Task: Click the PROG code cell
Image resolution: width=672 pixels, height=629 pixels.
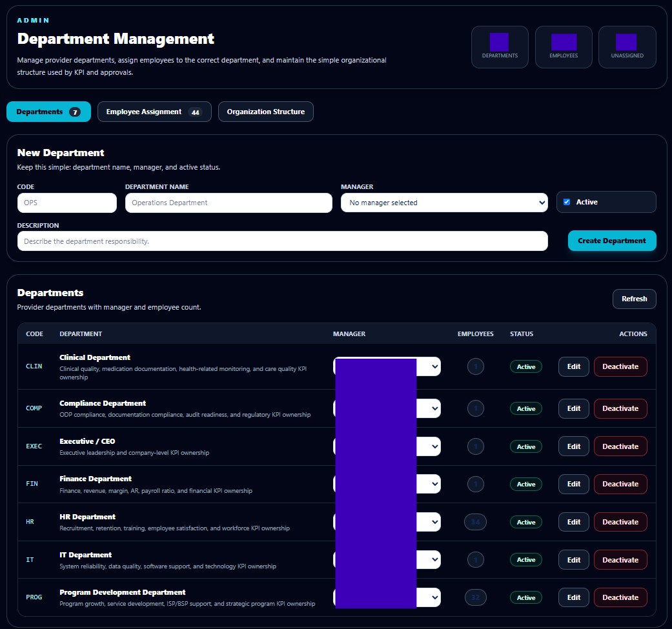Action: click(34, 597)
